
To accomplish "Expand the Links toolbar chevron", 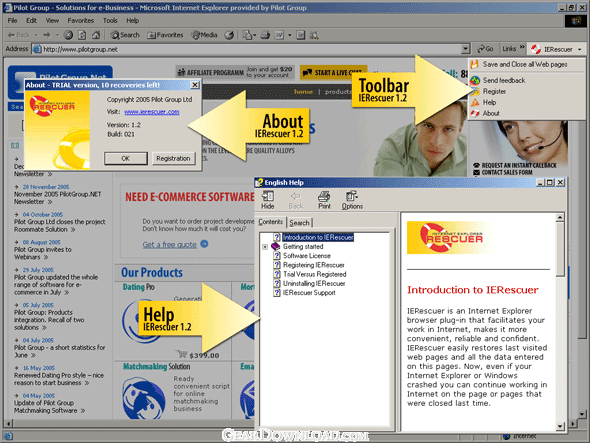I will pos(522,47).
